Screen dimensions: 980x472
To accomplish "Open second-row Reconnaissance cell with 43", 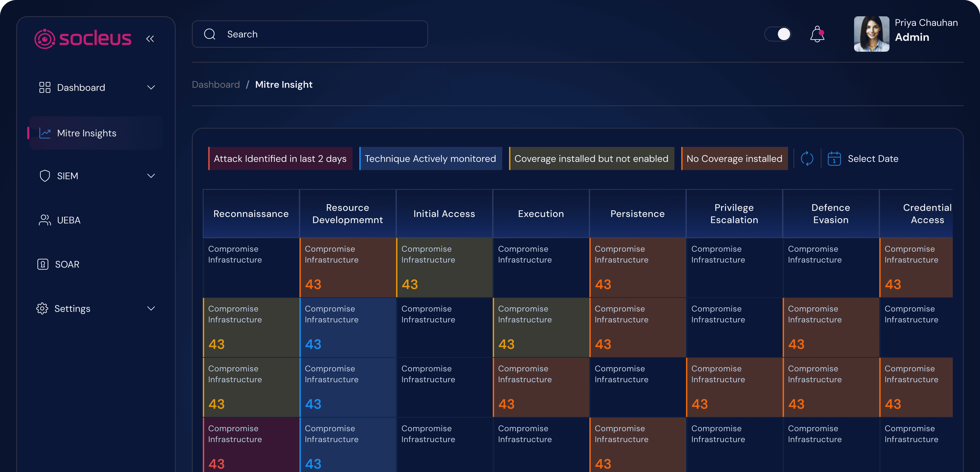I will click(x=251, y=327).
